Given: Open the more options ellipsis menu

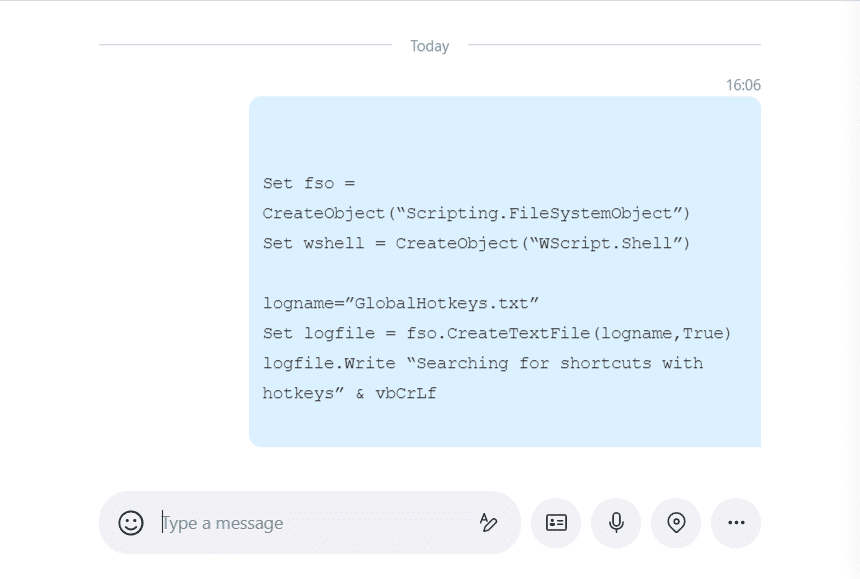Looking at the screenshot, I should point(736,522).
